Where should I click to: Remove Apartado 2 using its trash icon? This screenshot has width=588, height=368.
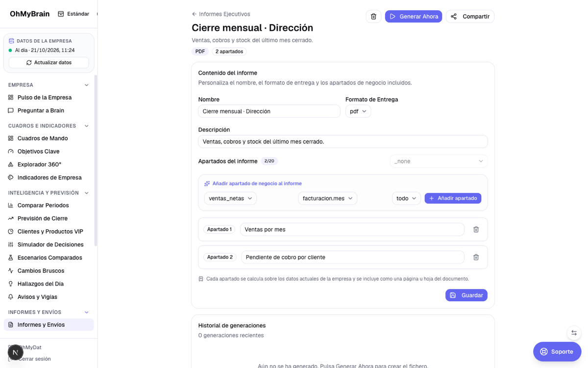(476, 257)
